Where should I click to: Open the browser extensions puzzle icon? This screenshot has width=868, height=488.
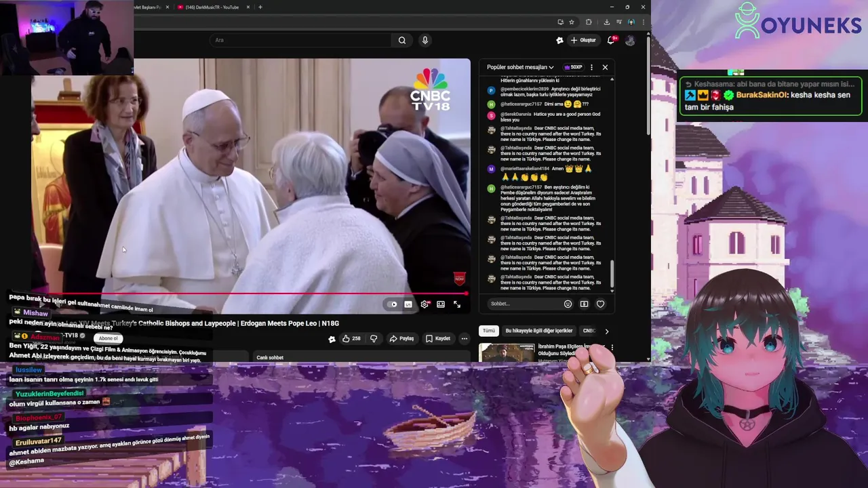(589, 22)
